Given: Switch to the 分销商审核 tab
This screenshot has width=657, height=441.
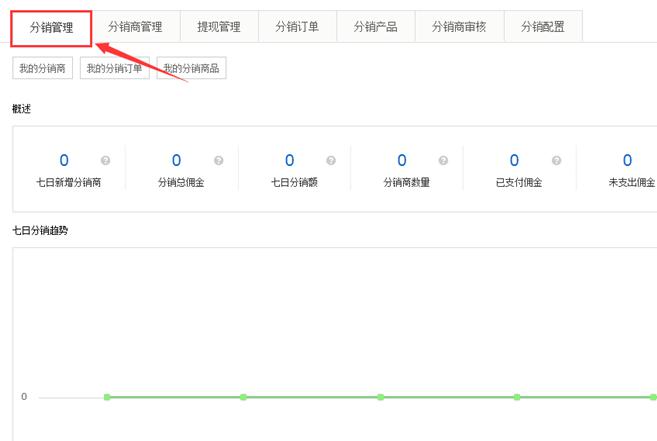Looking at the screenshot, I should [459, 28].
